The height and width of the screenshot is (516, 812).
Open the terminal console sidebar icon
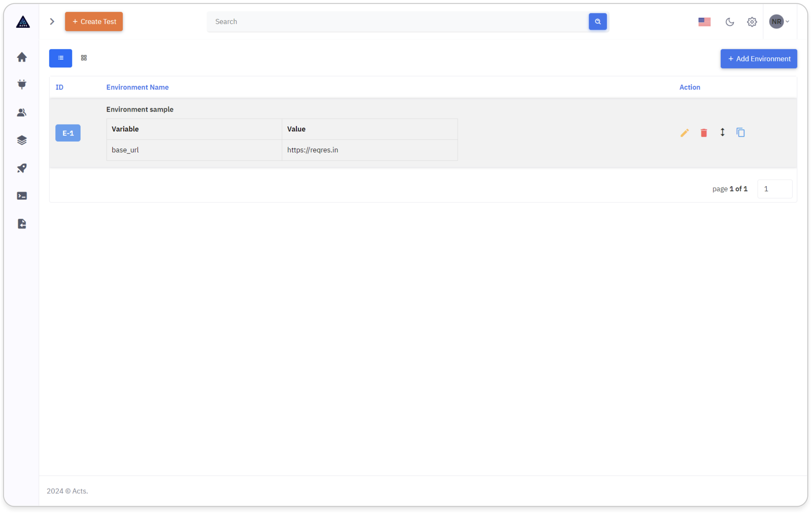[x=22, y=196]
